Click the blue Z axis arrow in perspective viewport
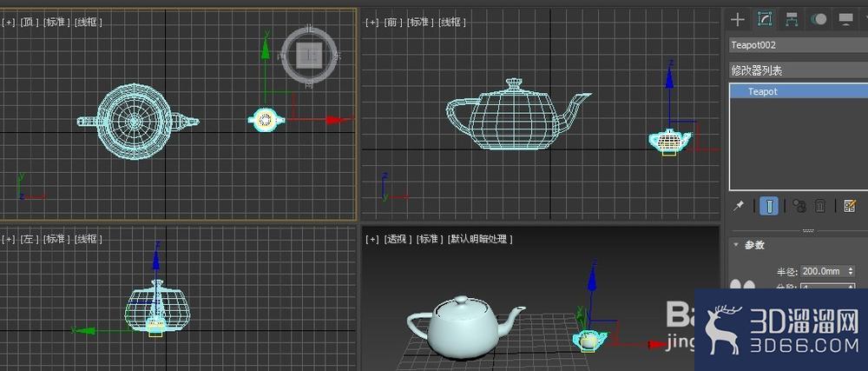The height and width of the screenshot is (371, 868). coord(592,280)
